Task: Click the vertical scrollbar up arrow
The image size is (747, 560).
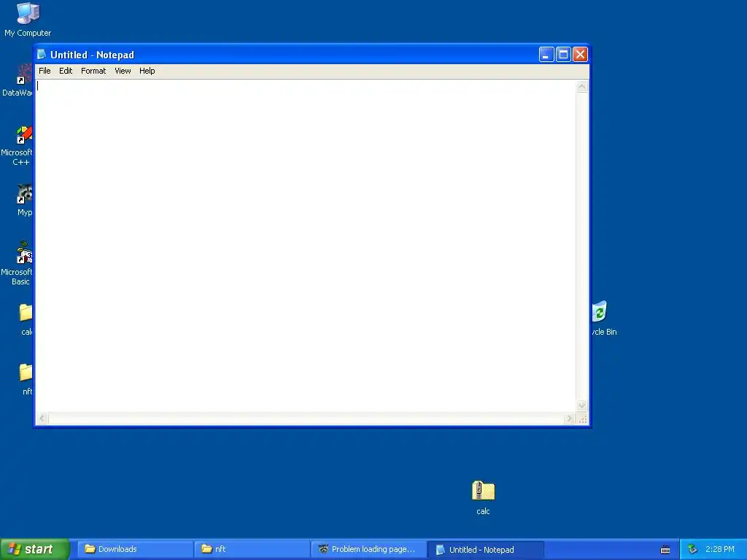Action: click(x=582, y=87)
